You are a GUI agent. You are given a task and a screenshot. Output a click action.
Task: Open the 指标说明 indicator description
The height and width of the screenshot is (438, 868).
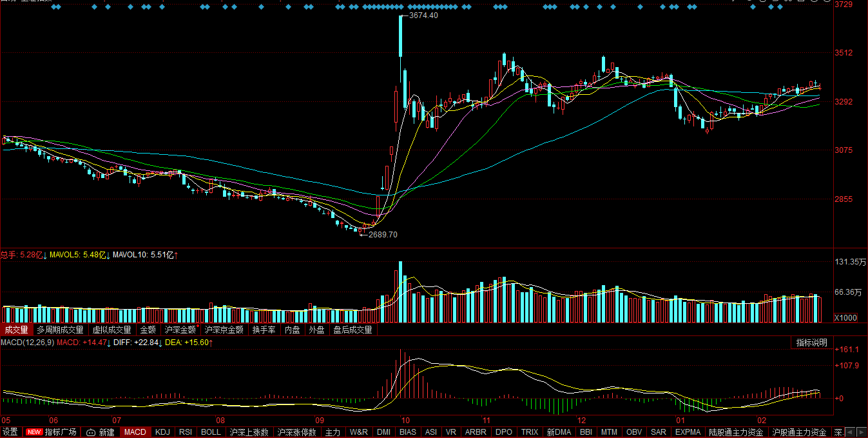(x=811, y=343)
